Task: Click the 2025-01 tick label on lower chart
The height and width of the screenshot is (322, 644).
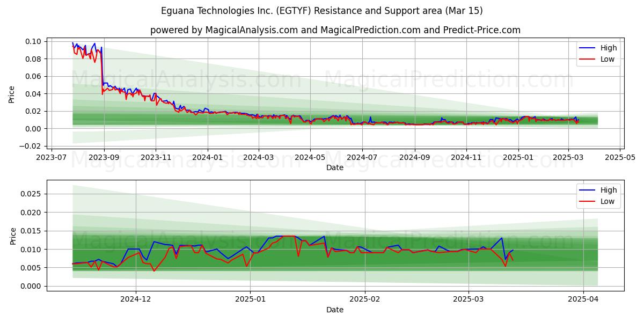Action: click(x=251, y=300)
